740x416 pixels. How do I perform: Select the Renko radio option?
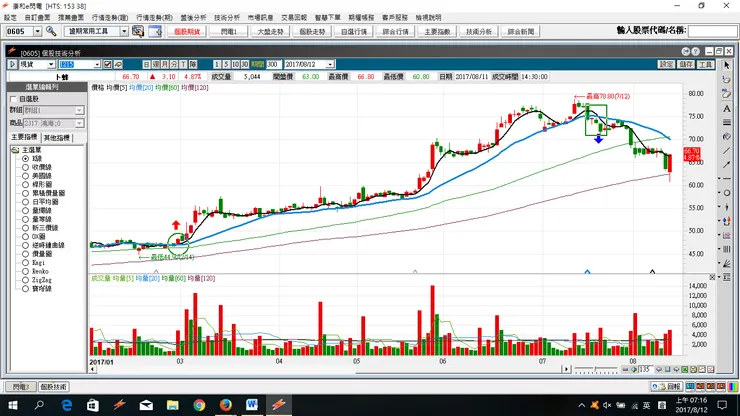click(25, 271)
